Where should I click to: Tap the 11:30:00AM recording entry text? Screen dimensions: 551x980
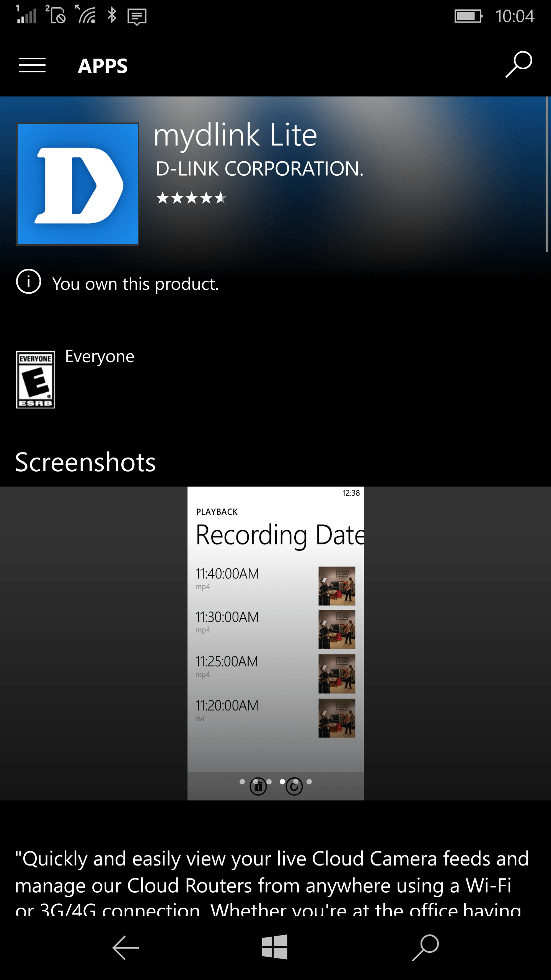[227, 617]
